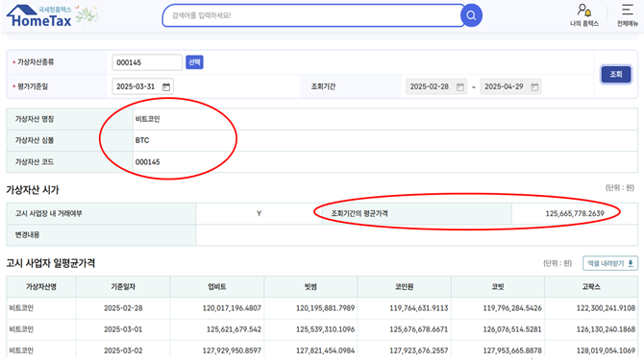Viewport: 644px width, 362px height.
Task: Click 조회기간 end date field 2025-04-29
Action: click(510, 86)
